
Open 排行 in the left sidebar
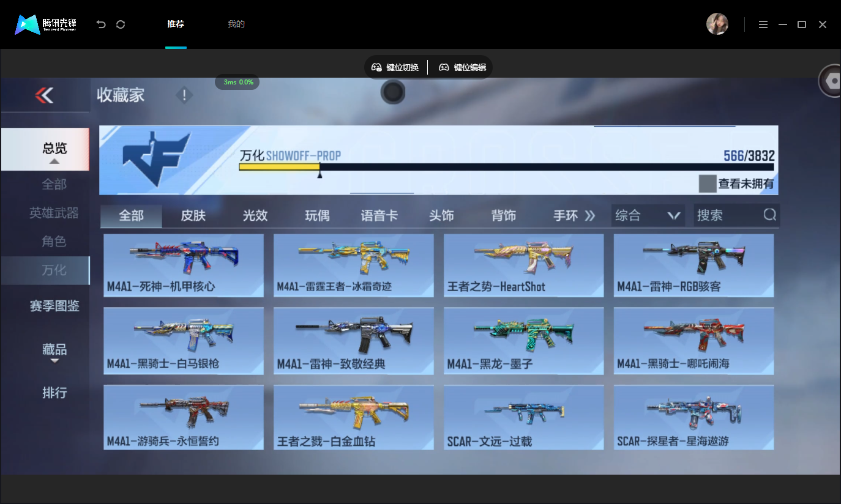(54, 393)
